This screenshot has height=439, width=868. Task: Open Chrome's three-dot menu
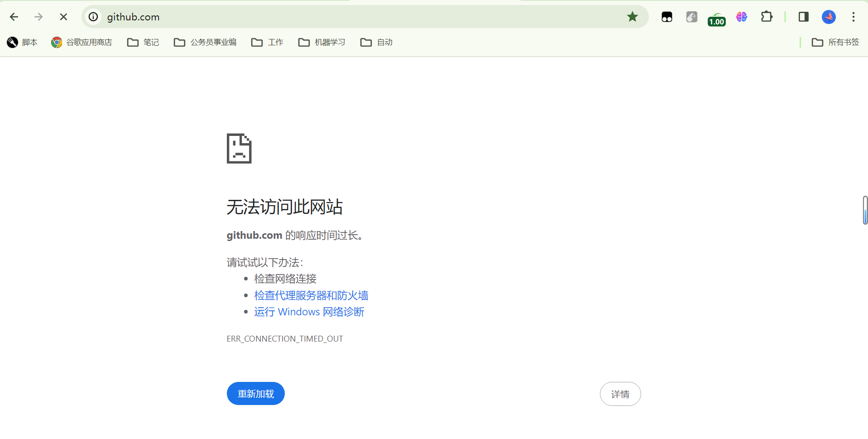click(x=854, y=17)
